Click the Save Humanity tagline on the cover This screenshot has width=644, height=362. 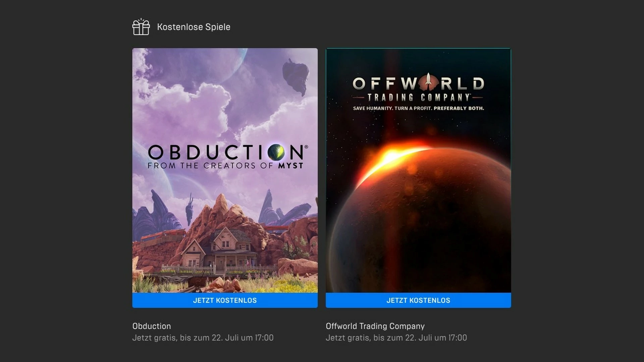(x=418, y=108)
